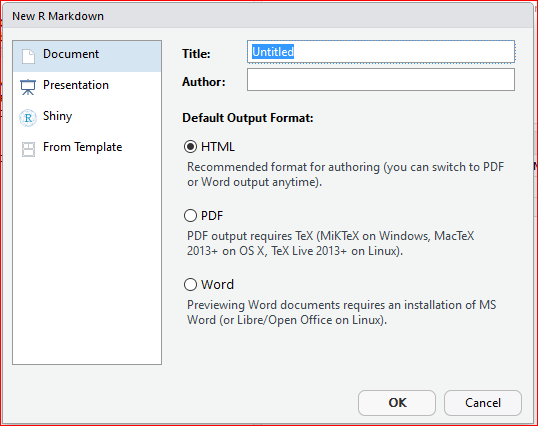Select the HTML output radio button
This screenshot has height=426, width=538.
pyautogui.click(x=190, y=147)
